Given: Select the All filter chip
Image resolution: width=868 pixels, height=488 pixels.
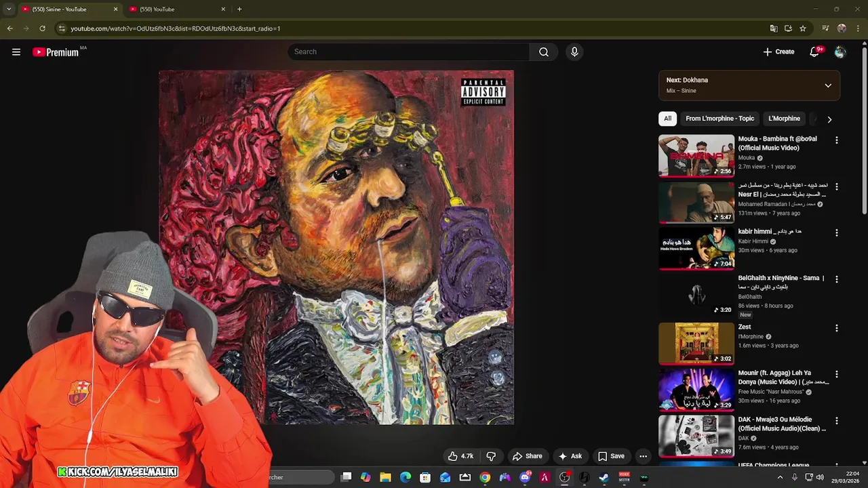Looking at the screenshot, I should [x=667, y=119].
